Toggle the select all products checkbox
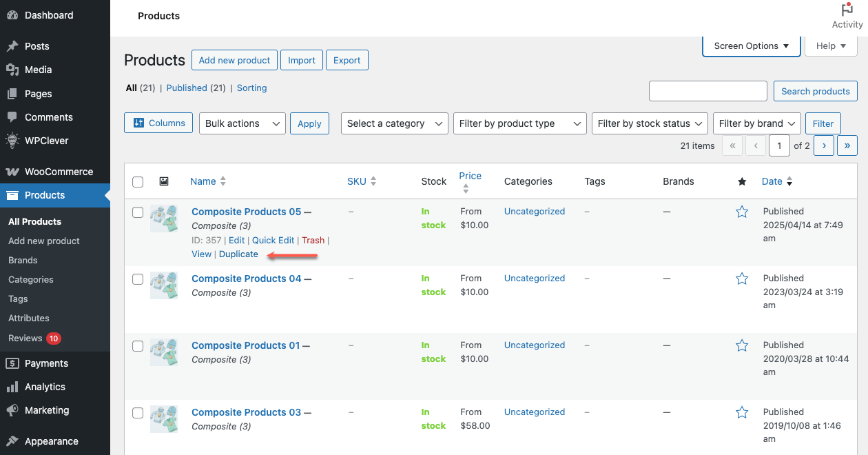The image size is (868, 455). click(x=138, y=182)
